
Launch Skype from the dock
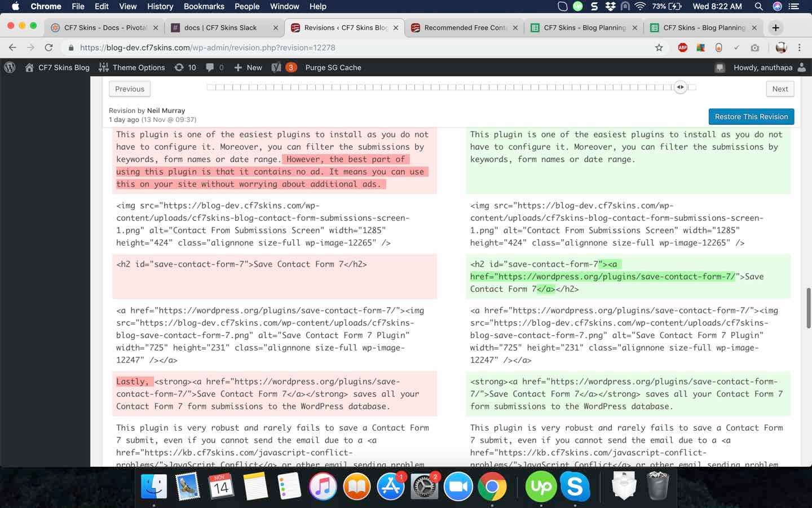click(x=575, y=486)
